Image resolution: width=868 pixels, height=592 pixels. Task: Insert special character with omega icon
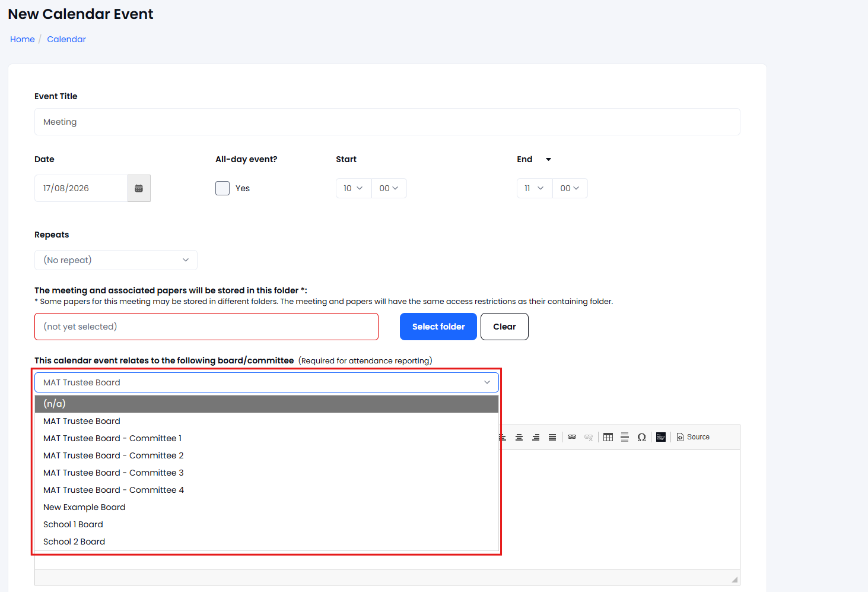[641, 437]
